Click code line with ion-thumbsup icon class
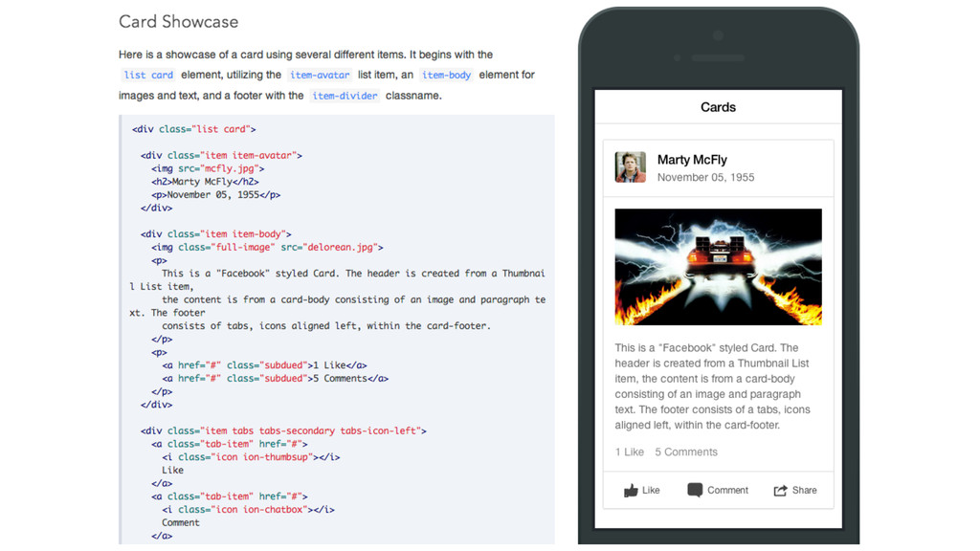The height and width of the screenshot is (551, 980). [251, 457]
